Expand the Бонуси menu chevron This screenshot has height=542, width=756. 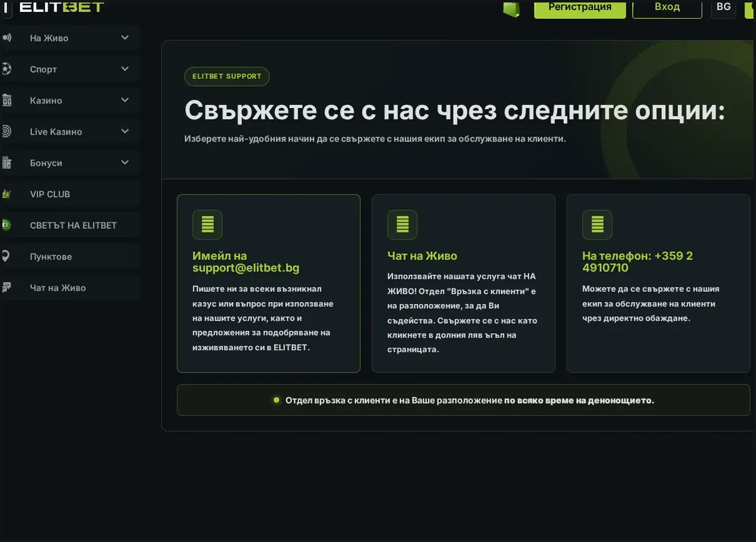click(x=125, y=163)
